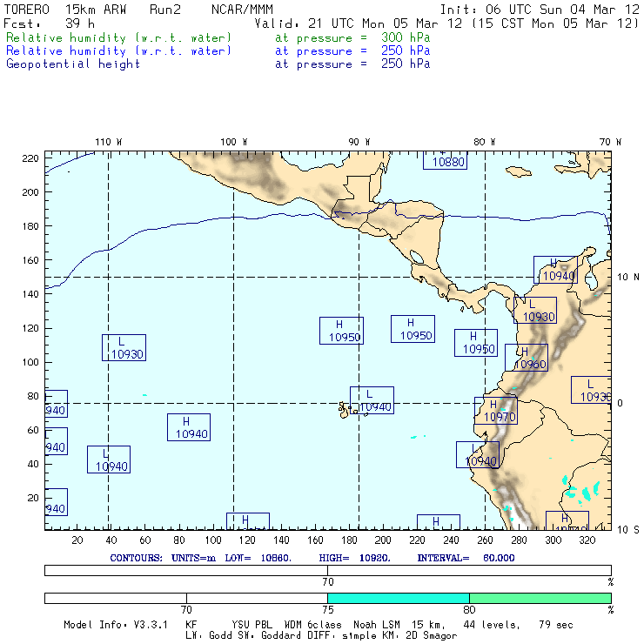The height and width of the screenshot is (644, 644).
Task: Click the cyan 75–80% color bar segment
Action: (399, 598)
